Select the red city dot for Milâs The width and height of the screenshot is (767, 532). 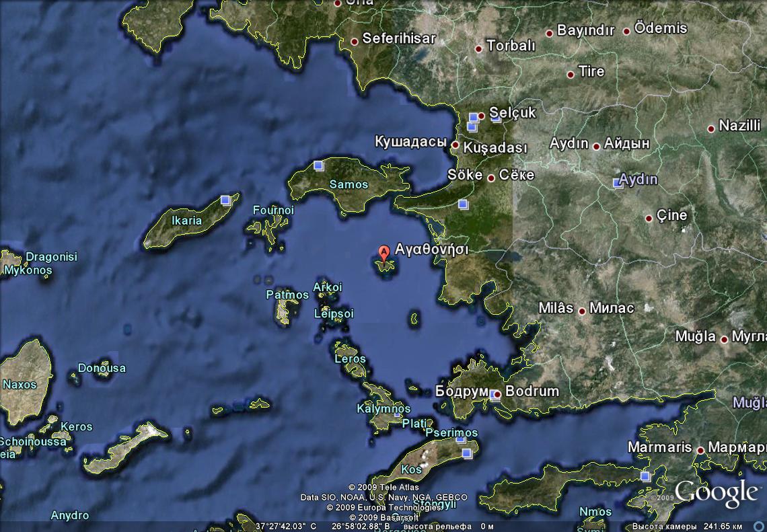pyautogui.click(x=581, y=309)
